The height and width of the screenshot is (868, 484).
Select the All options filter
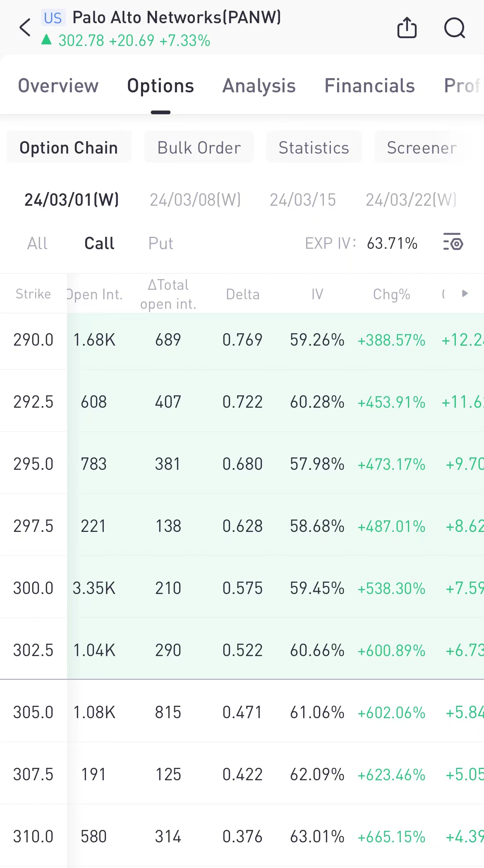37,243
